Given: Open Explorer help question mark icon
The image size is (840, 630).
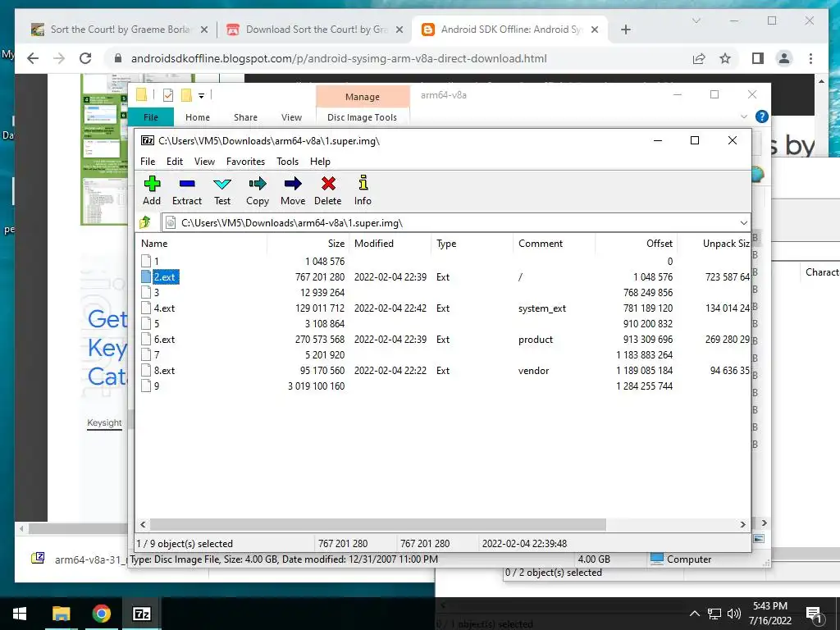Looking at the screenshot, I should point(761,116).
